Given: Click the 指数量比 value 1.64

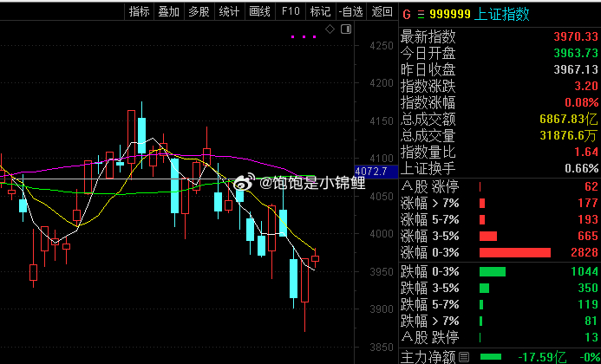Looking at the screenshot, I should pyautogui.click(x=586, y=153).
